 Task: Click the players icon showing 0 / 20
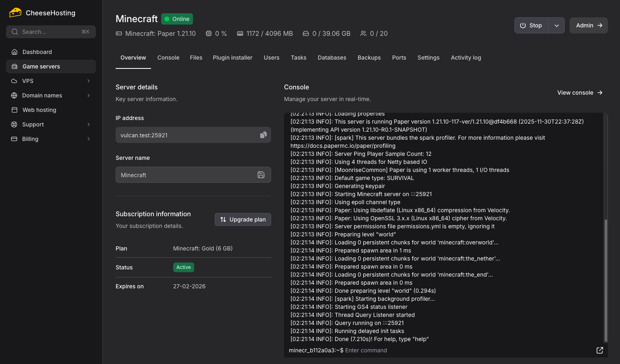pos(363,33)
